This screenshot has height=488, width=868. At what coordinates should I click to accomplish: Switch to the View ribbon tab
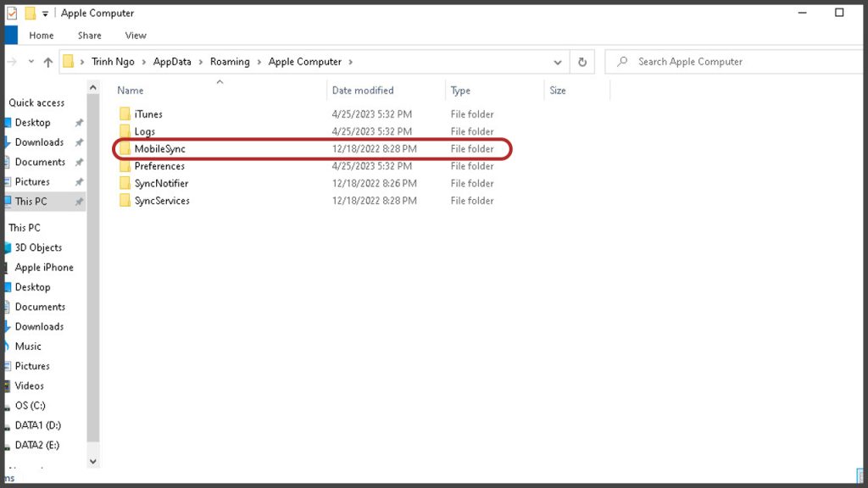[136, 36]
